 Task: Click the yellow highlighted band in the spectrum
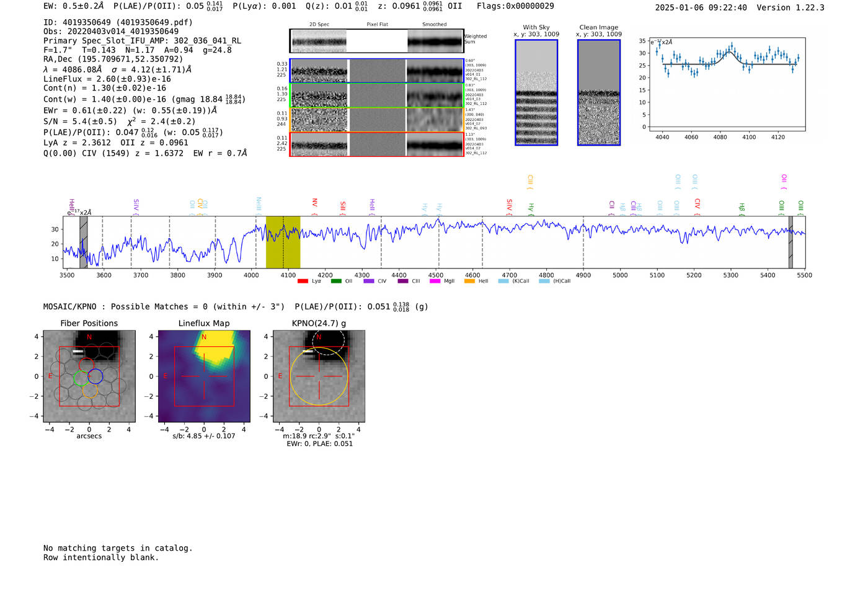point(283,242)
